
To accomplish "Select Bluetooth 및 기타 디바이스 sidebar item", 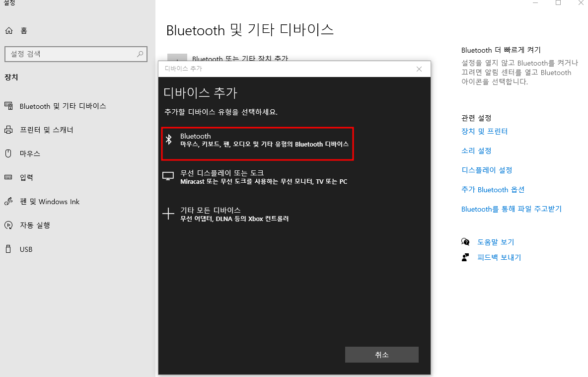I will pos(63,106).
